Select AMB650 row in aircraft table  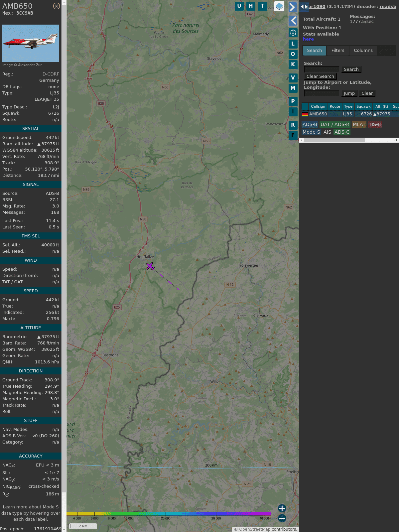point(350,114)
